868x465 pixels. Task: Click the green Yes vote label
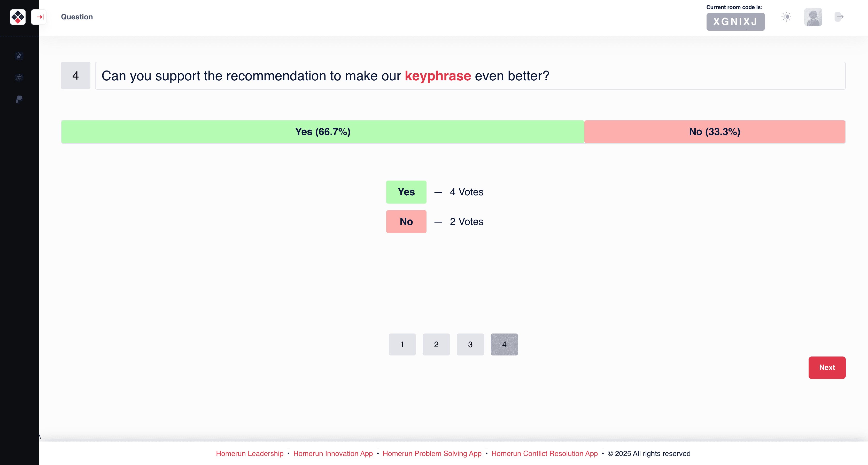click(x=406, y=192)
